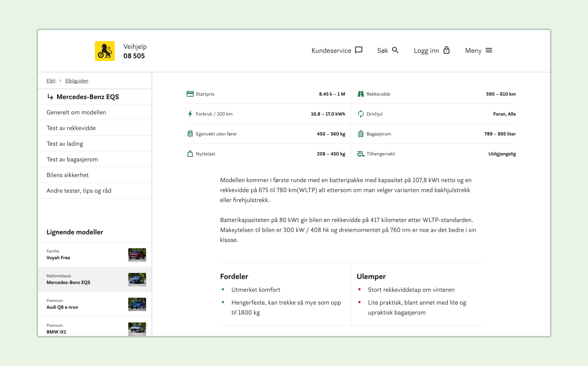Click the Lite praktisk disadvantage bullet text
The image size is (588, 366).
pyautogui.click(x=417, y=307)
